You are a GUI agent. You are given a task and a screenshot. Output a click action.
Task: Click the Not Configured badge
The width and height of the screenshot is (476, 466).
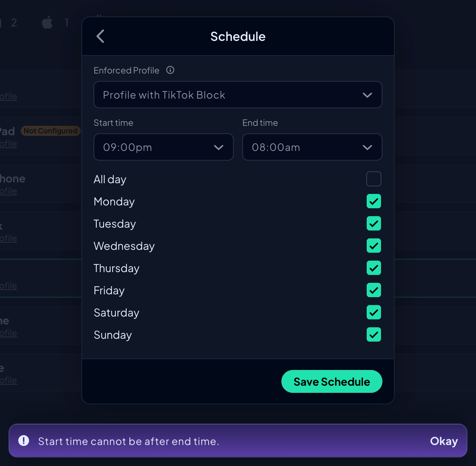pyautogui.click(x=51, y=131)
